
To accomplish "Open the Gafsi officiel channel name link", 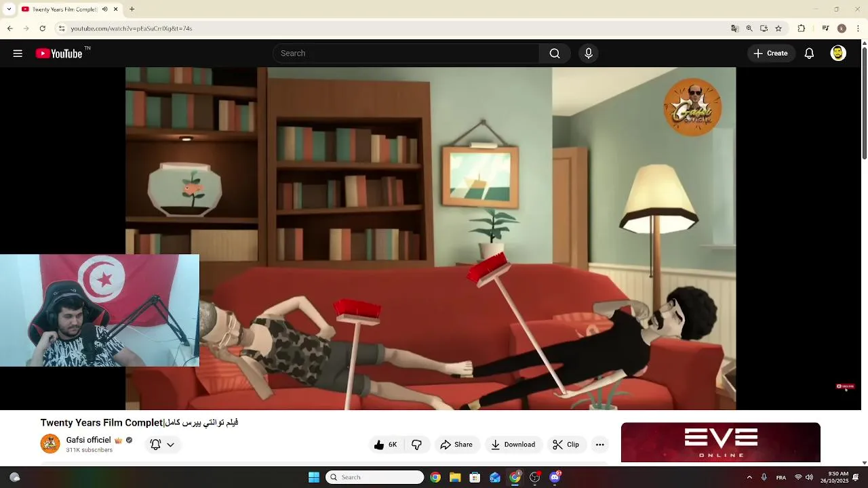I will tap(88, 440).
